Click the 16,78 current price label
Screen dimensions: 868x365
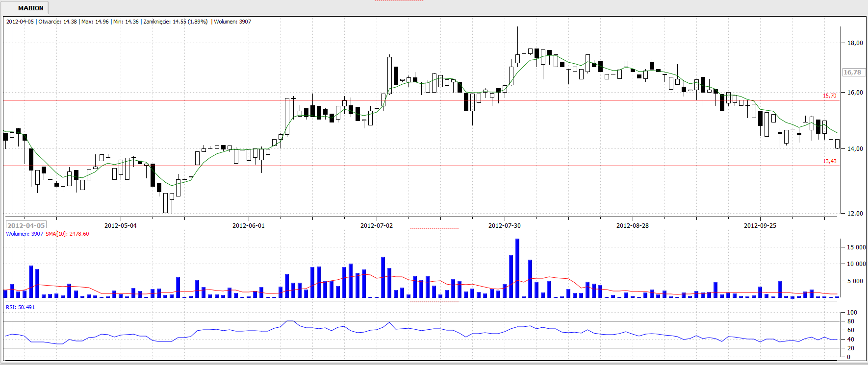852,73
